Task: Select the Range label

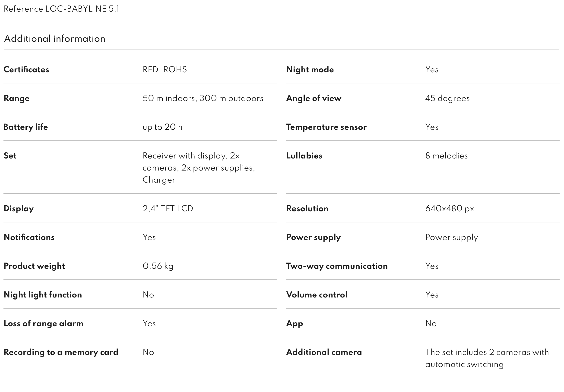Action: point(16,98)
